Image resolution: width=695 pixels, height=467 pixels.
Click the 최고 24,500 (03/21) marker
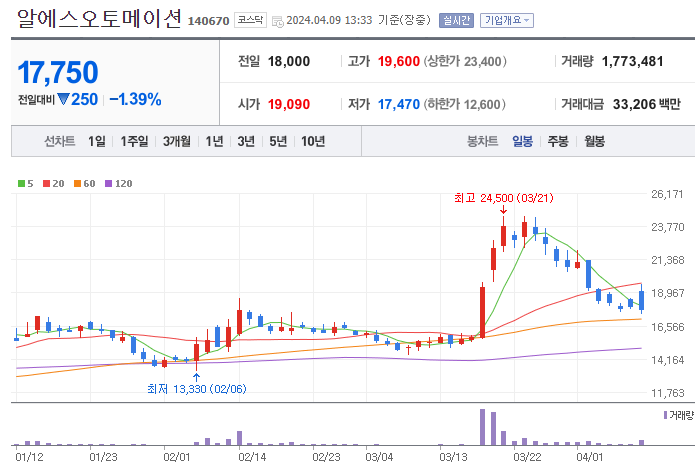point(504,198)
